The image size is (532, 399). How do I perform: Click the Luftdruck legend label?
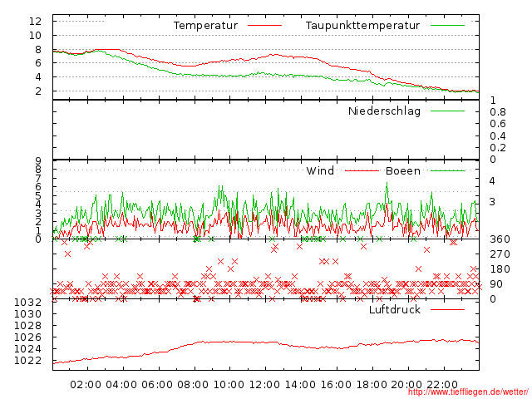point(395,309)
